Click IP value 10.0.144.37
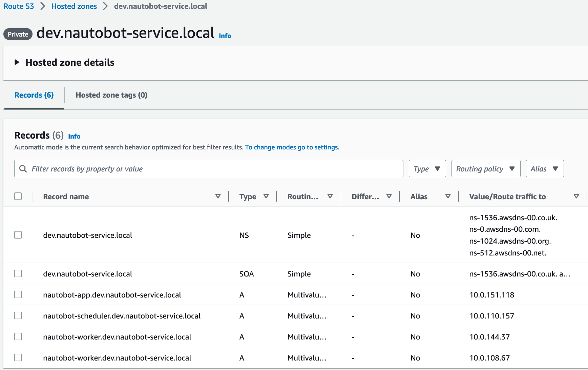The image size is (588, 370). click(x=489, y=337)
